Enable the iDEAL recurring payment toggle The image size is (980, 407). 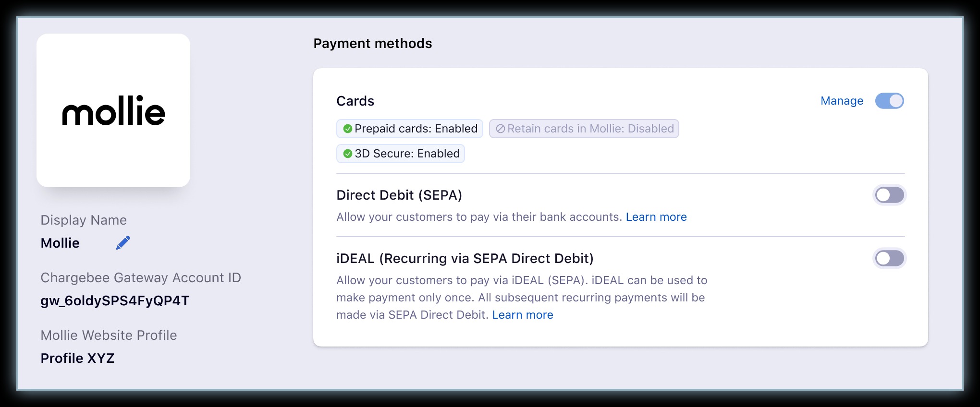tap(889, 258)
